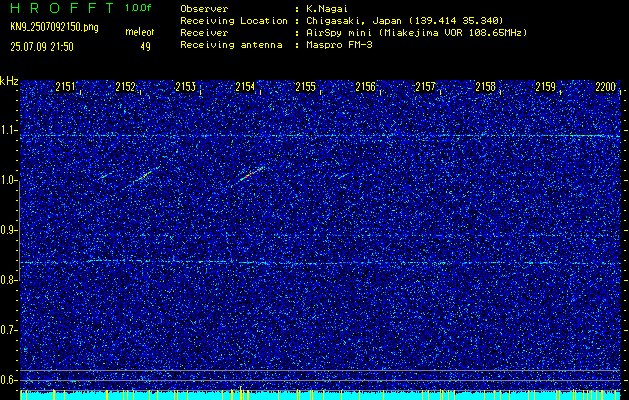Click the 2151 time marker
This screenshot has height=400, width=629.
pyautogui.click(x=65, y=87)
